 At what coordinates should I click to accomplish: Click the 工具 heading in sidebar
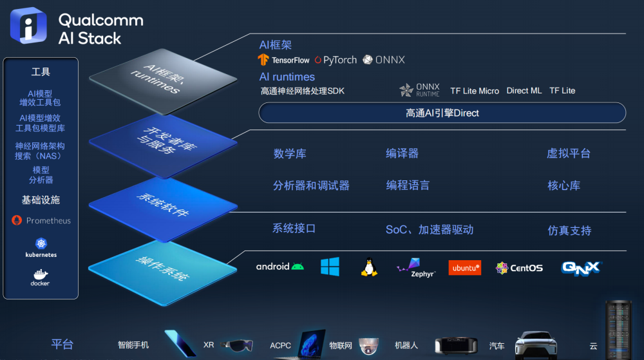click(x=41, y=72)
